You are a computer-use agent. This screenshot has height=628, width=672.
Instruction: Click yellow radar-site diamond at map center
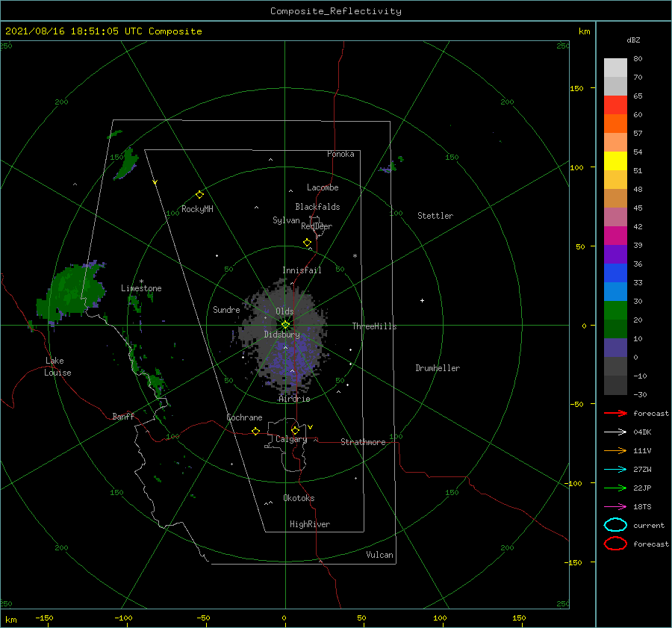(x=285, y=325)
